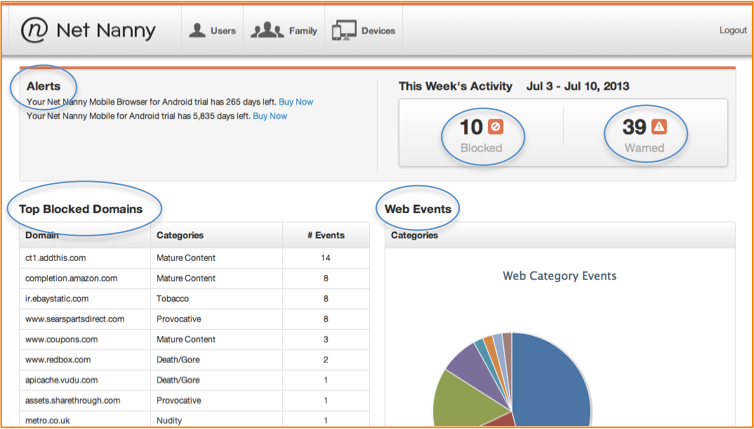
Task: Click the Net Nanny brand name text
Action: tap(106, 31)
